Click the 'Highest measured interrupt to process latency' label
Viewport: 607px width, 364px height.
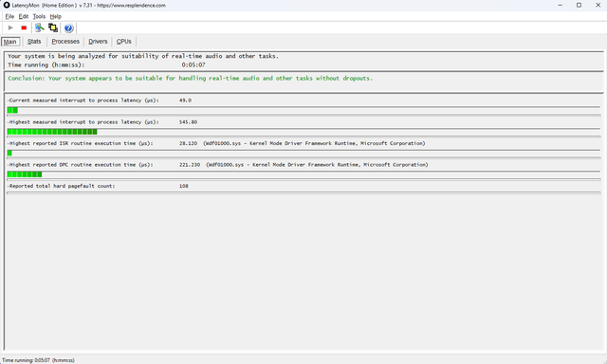[83, 122]
